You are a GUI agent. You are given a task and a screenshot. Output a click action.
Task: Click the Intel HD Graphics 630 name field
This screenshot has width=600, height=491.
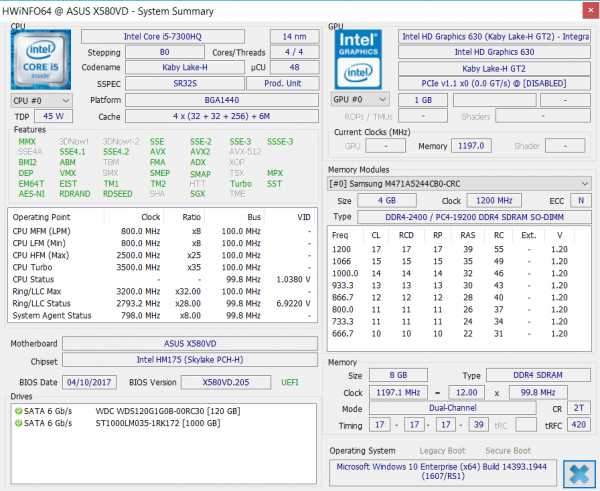coord(494,52)
